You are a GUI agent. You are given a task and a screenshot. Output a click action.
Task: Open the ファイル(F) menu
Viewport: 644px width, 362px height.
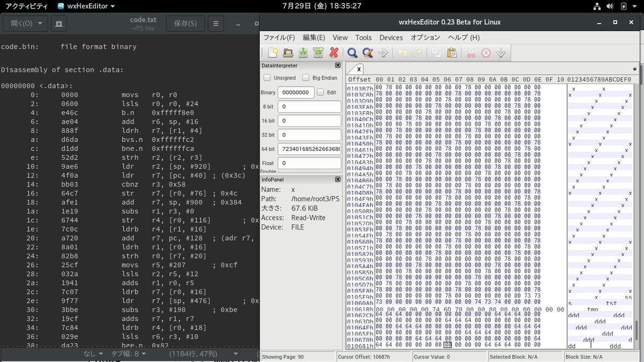click(279, 38)
